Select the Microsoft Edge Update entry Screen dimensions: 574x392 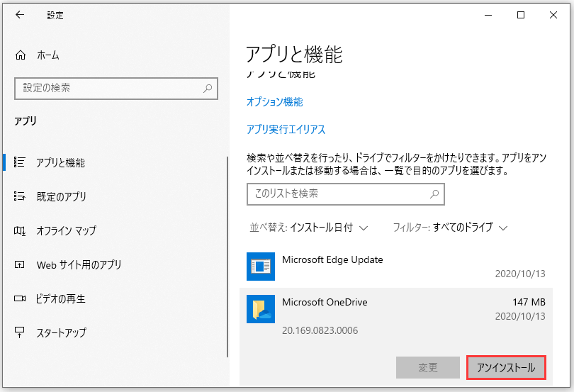tap(396, 267)
